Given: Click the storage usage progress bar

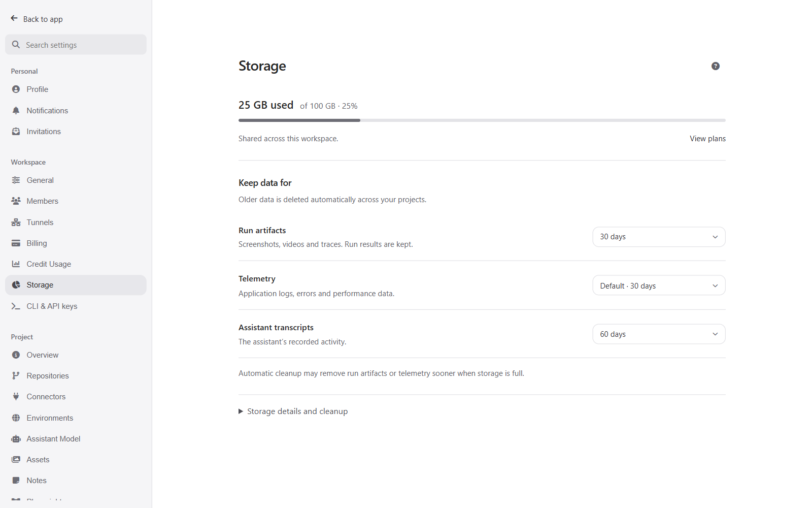Looking at the screenshot, I should (x=482, y=120).
